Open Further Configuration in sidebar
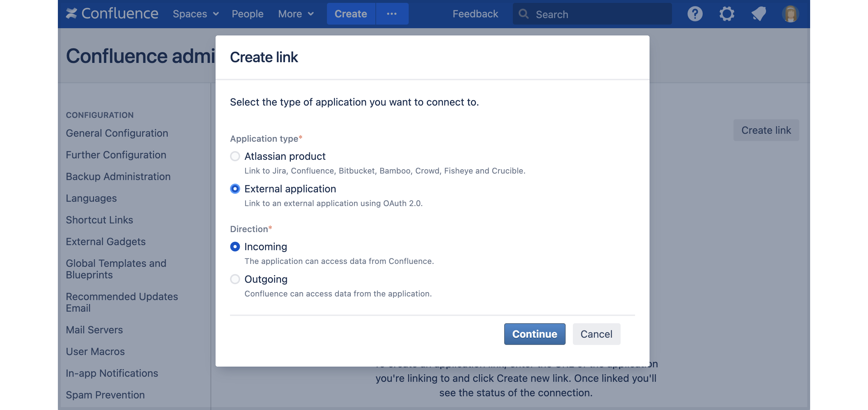868x410 pixels. [116, 155]
